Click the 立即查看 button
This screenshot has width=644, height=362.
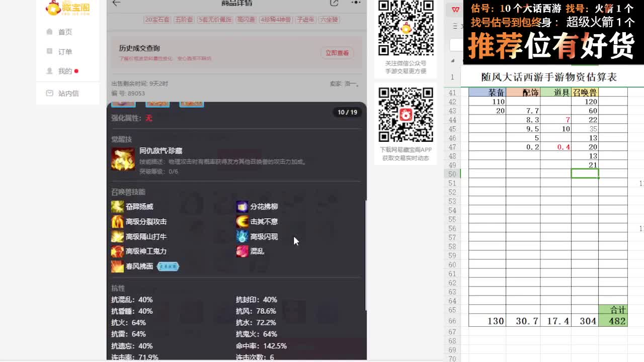[337, 53]
